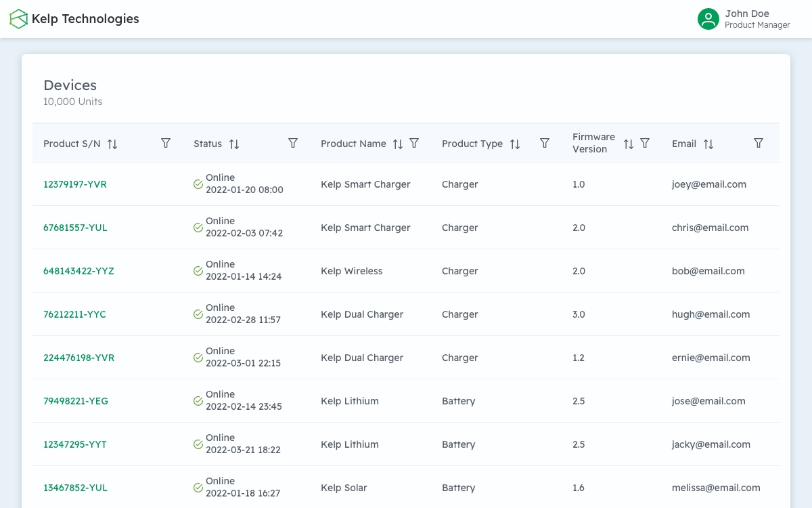Viewport: 812px width, 508px height.
Task: Select the joey@email.com cell
Action: (709, 184)
